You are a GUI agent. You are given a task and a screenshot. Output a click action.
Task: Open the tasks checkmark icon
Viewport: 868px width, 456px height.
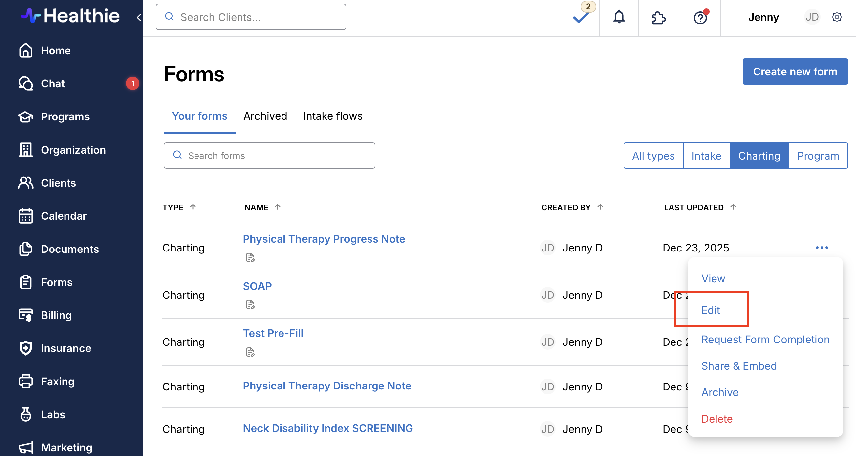tap(581, 17)
